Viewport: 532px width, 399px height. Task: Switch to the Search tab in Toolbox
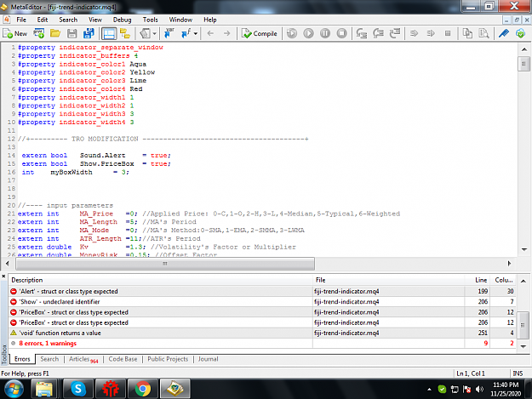pos(49,359)
